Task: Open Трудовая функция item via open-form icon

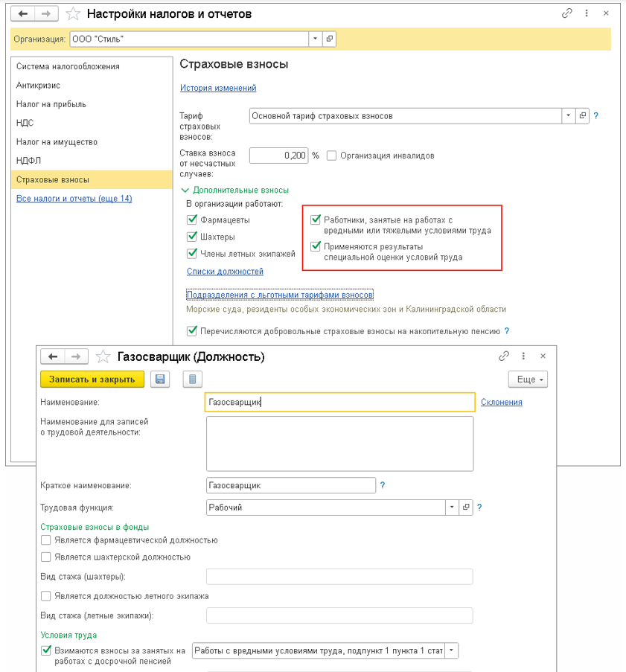Action: click(467, 507)
